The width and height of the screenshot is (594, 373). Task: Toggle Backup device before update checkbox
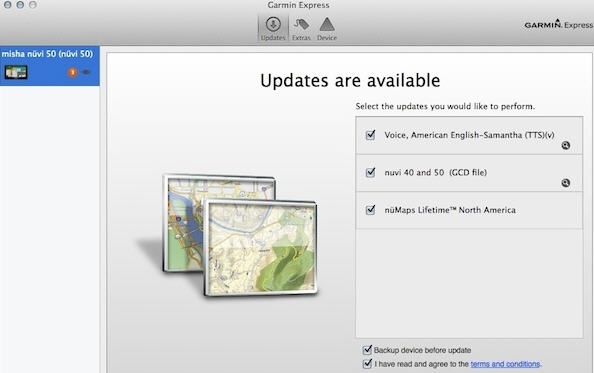pos(367,350)
